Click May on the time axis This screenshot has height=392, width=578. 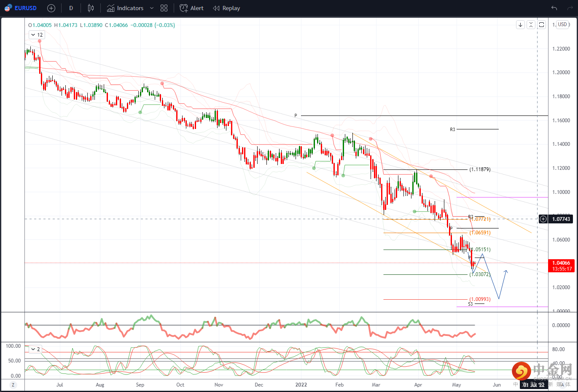[456, 385]
